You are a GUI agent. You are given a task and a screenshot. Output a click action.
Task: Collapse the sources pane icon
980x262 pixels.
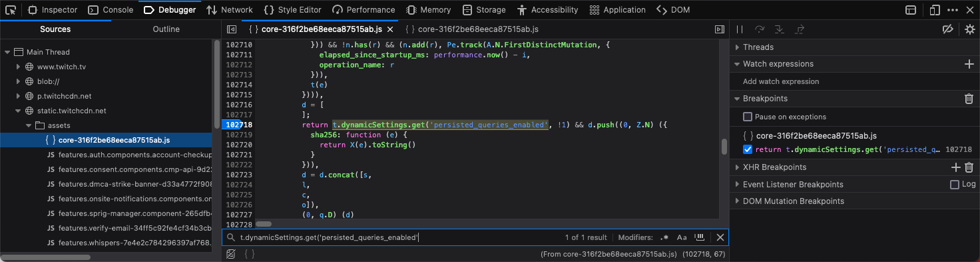pyautogui.click(x=231, y=29)
